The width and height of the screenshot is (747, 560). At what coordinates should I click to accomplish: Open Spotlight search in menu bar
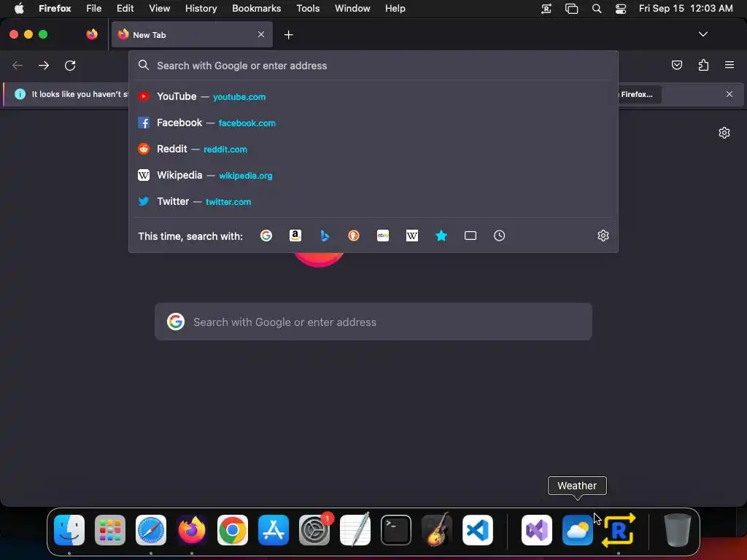coord(597,9)
